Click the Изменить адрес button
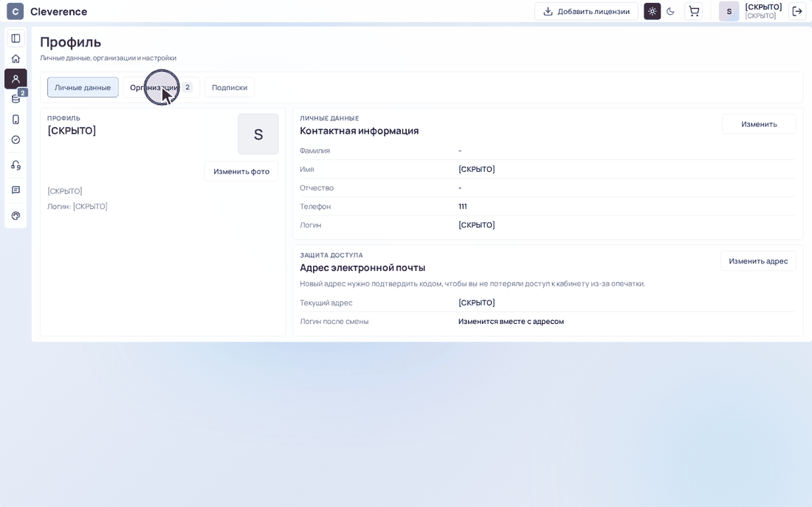The image size is (812, 507). coord(758,261)
